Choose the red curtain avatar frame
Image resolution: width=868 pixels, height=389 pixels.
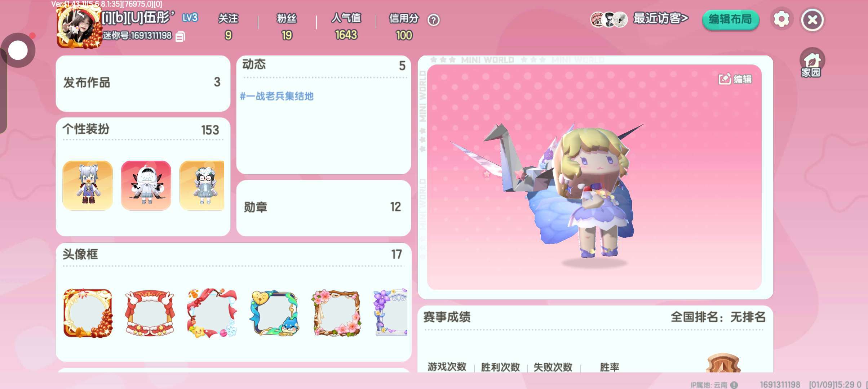(x=150, y=313)
